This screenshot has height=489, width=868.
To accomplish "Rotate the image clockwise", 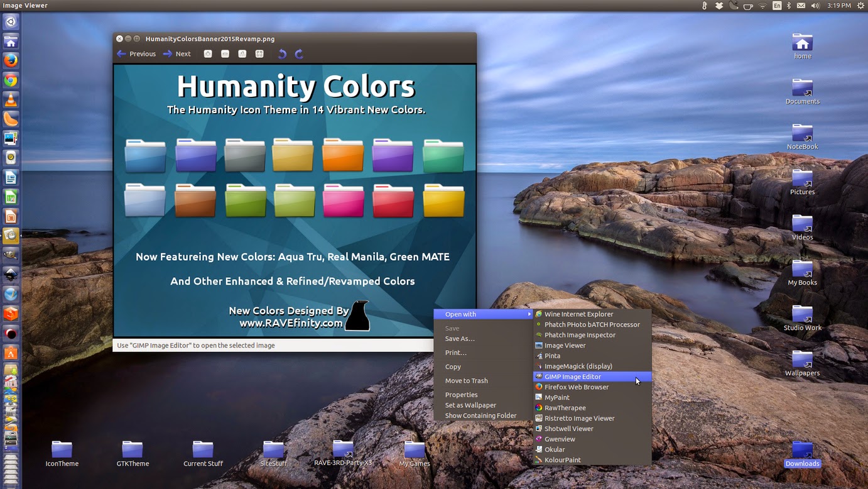I will point(299,54).
